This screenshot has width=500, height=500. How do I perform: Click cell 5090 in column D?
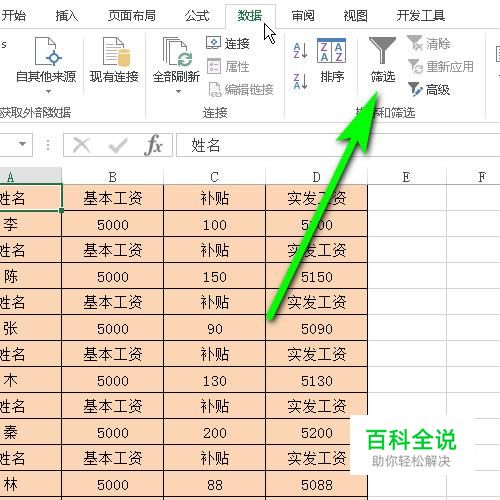pos(317,328)
